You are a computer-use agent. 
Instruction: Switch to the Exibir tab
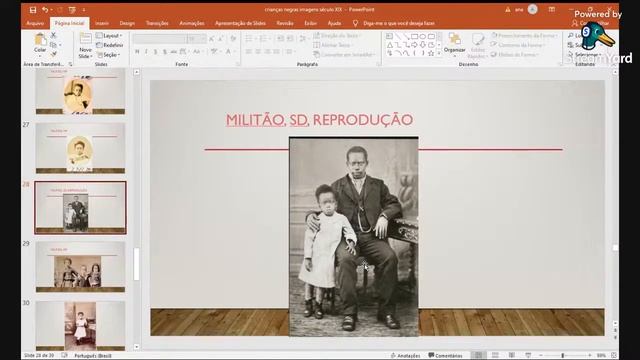(x=310, y=23)
